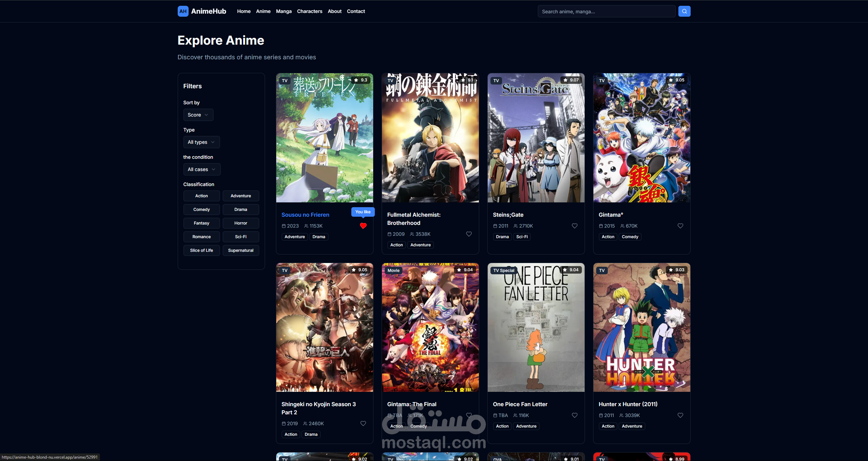The height and width of the screenshot is (461, 868).
Task: Favorite Hunter x Hunter (2011) heart icon
Action: [x=680, y=415]
